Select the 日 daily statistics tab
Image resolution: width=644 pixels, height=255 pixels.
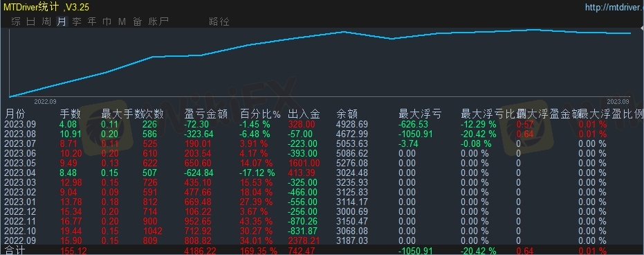[x=31, y=21]
